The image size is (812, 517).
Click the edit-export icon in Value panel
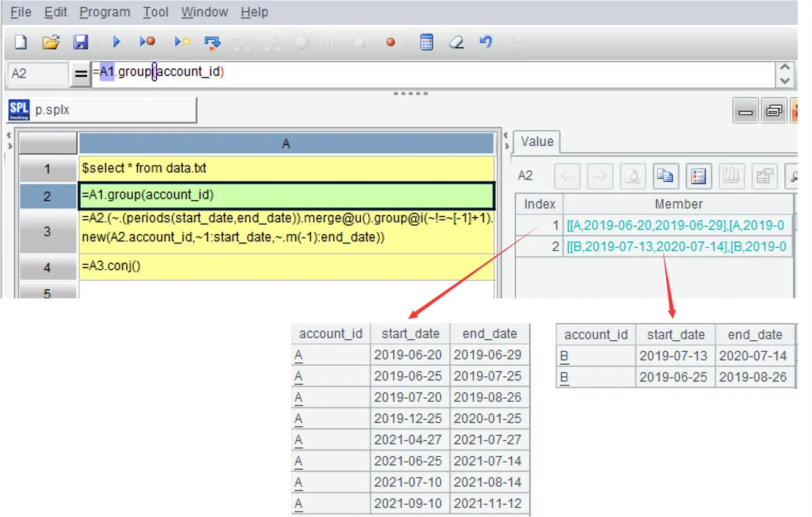(764, 176)
